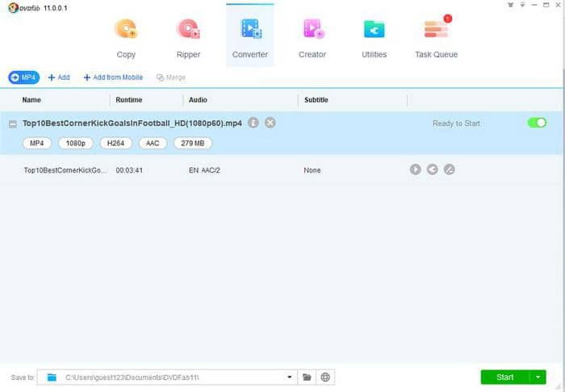This screenshot has width=565, height=392.
Task: Open the Task Queue
Action: pyautogui.click(x=436, y=38)
